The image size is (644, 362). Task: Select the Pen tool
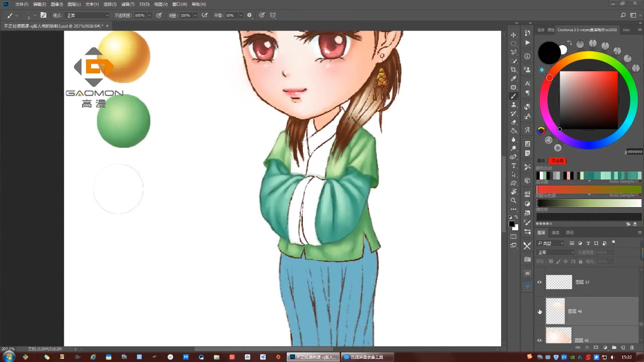[x=514, y=157]
